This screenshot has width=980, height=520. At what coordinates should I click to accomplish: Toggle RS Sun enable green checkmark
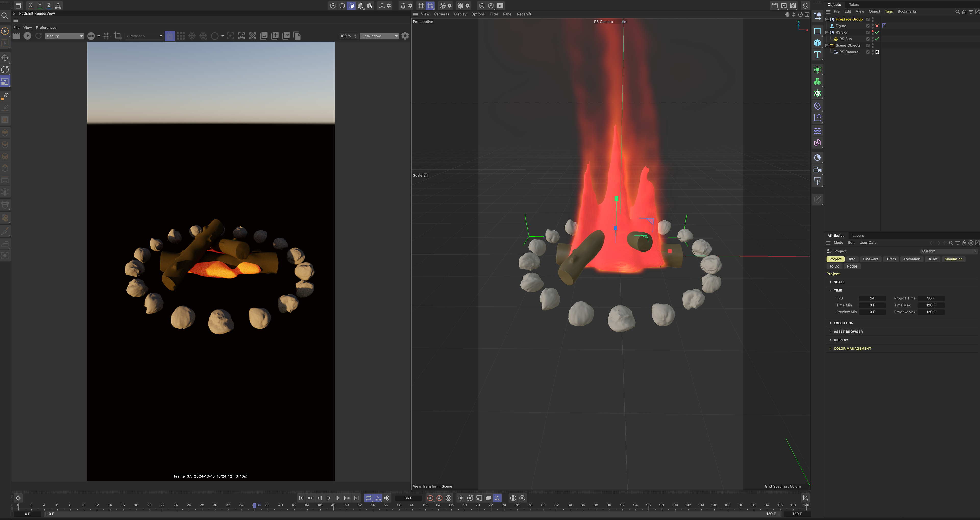877,39
